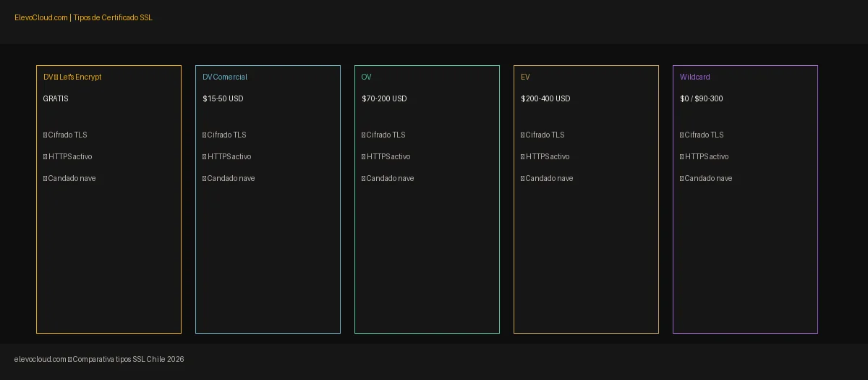This screenshot has height=380, width=868.
Task: Click the $15-50 USD price
Action: [x=223, y=98]
